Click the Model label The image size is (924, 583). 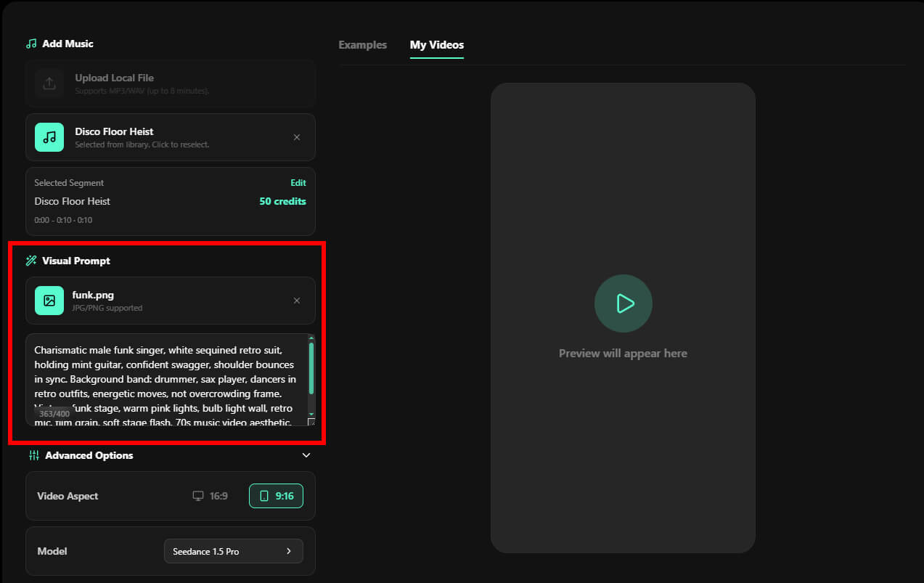click(x=52, y=552)
